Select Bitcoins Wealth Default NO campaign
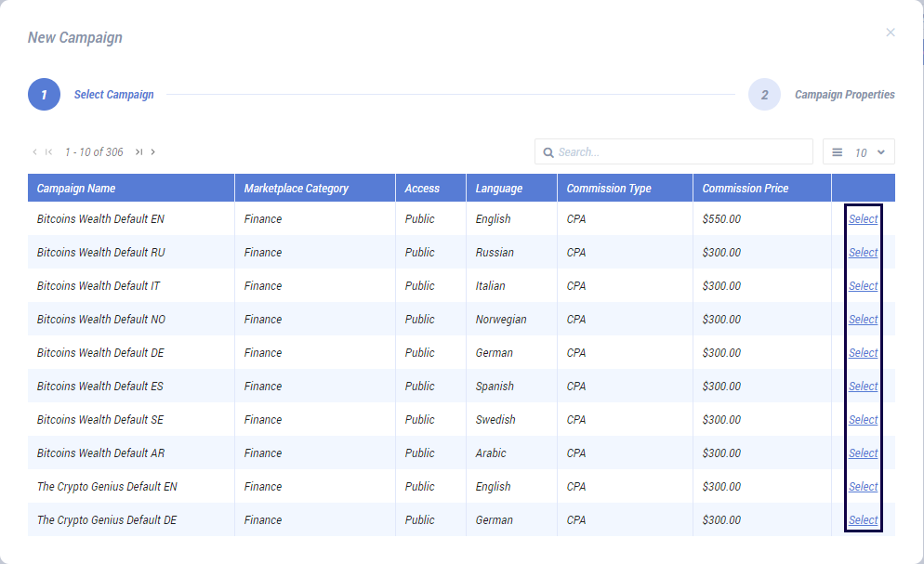924x564 pixels. [863, 320]
